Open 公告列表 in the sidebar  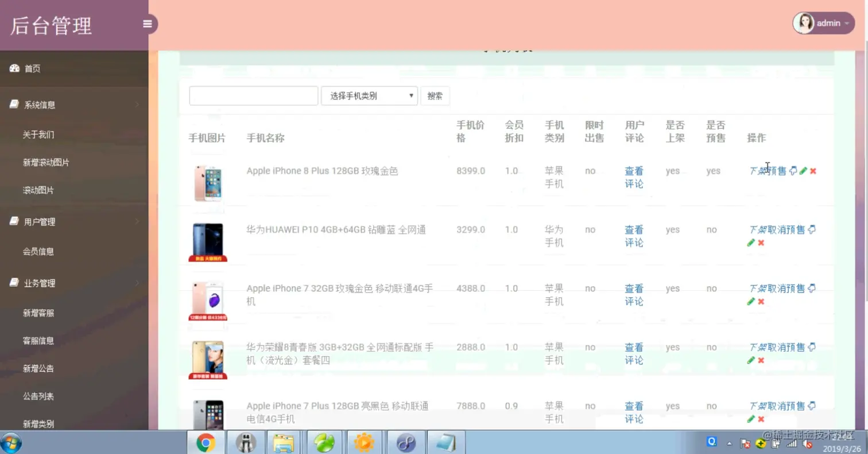point(38,396)
